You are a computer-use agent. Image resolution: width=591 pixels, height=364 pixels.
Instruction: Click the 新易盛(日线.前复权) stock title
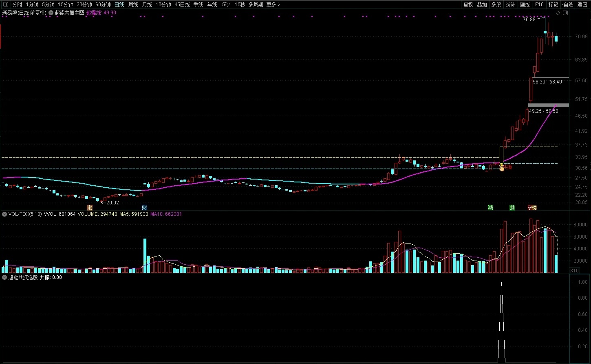point(24,13)
